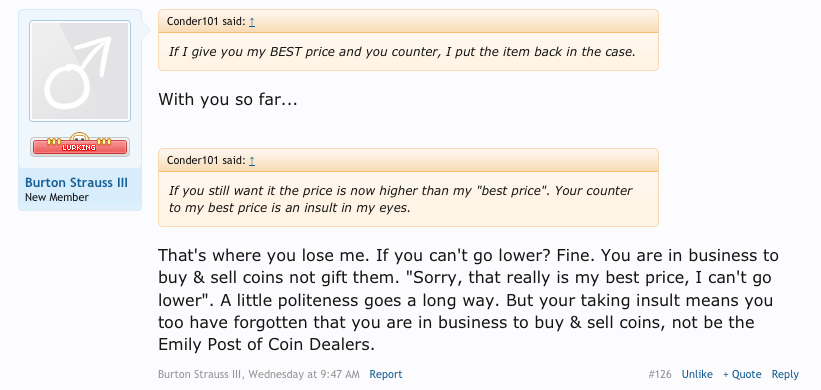The height and width of the screenshot is (390, 821).
Task: Select Burton Strauss III name in post footer
Action: [202, 374]
